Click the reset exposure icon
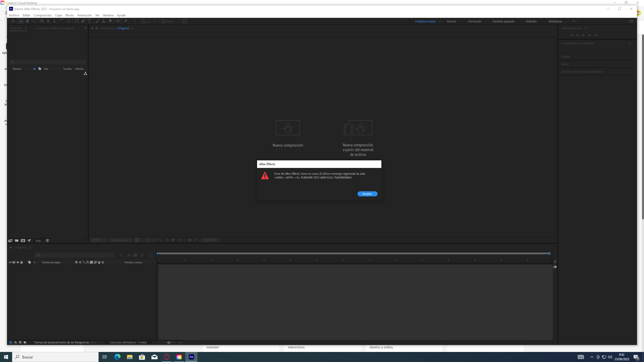644x362 pixels. [173, 240]
